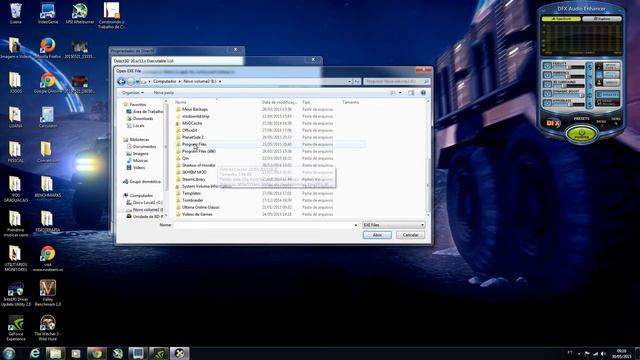Open MSI Afterburner desktop shortcut
The image size is (640, 360).
pos(80,13)
